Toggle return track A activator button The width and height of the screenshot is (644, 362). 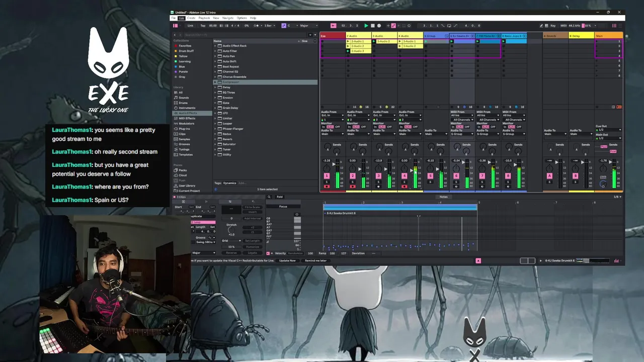(x=549, y=176)
